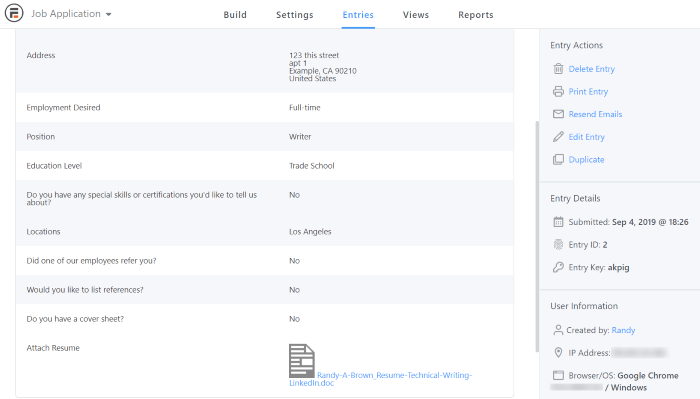Viewport: 700px width, 399px height.
Task: Click the location pin icon by IP Address
Action: [x=558, y=353]
